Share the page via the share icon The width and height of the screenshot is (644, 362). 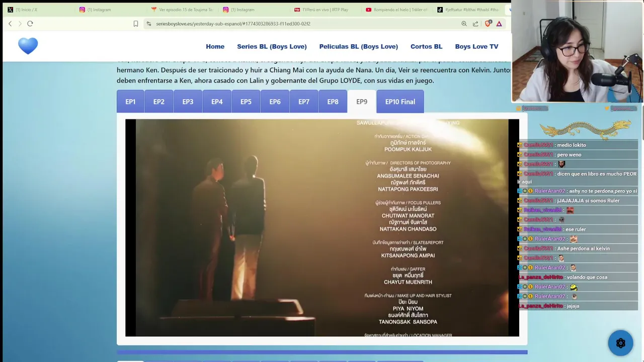click(x=475, y=24)
